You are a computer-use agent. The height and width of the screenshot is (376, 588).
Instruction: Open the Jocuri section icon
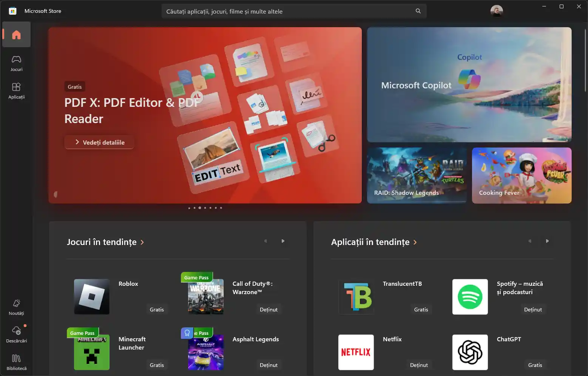click(x=16, y=63)
